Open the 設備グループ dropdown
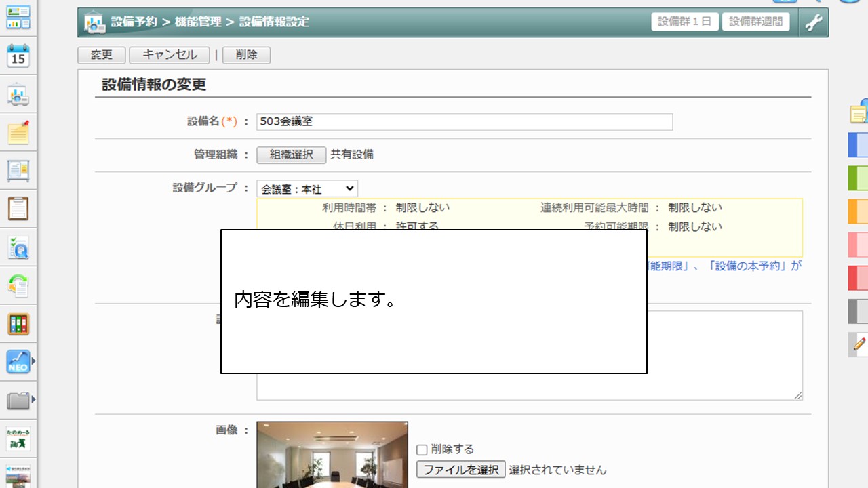 [307, 189]
